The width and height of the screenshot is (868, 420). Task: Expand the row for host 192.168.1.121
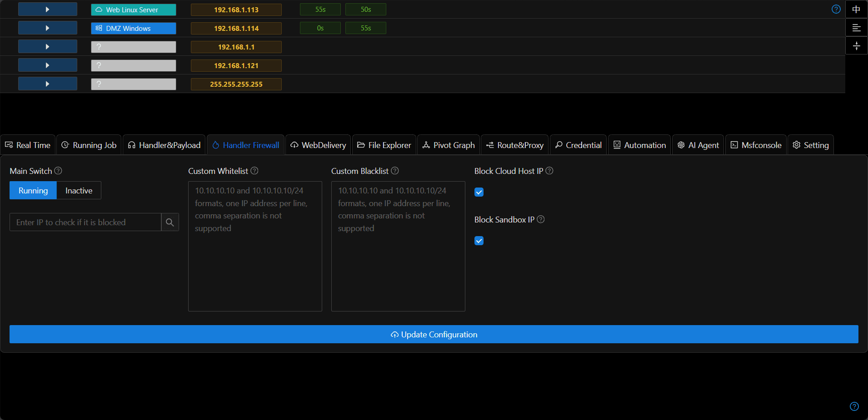pos(48,65)
